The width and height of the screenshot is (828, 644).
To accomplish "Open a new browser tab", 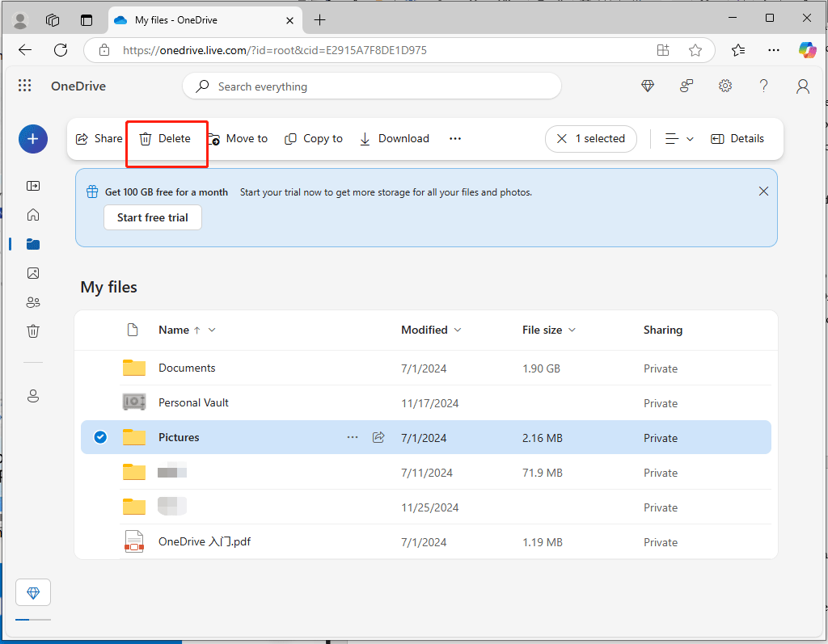I will pos(319,20).
